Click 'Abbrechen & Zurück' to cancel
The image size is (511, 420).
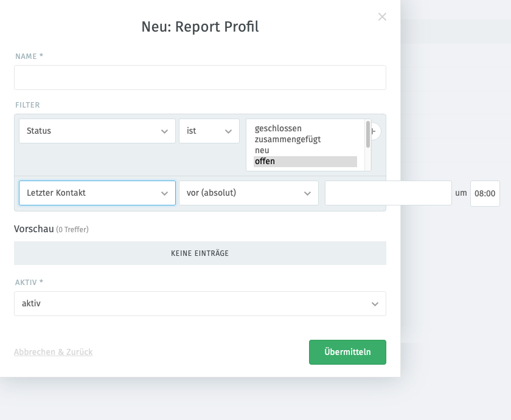pyautogui.click(x=53, y=352)
